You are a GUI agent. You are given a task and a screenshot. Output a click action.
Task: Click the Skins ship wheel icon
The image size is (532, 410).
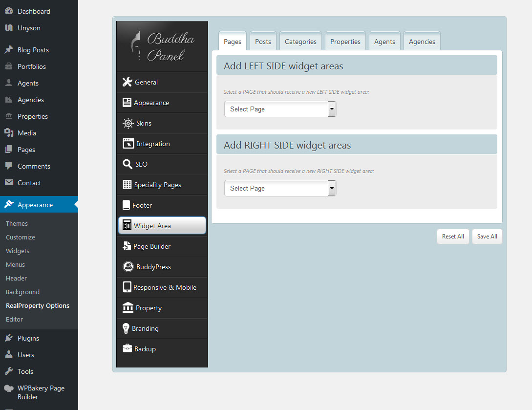(x=128, y=123)
